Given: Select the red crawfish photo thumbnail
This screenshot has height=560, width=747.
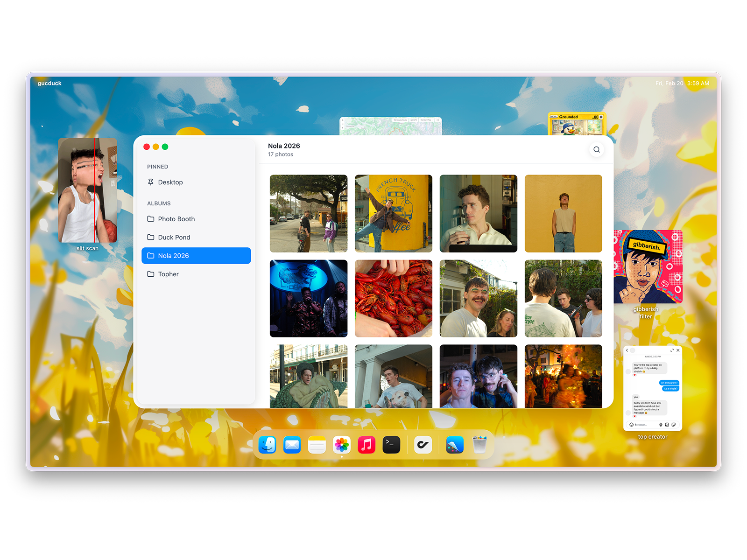Looking at the screenshot, I should click(394, 299).
